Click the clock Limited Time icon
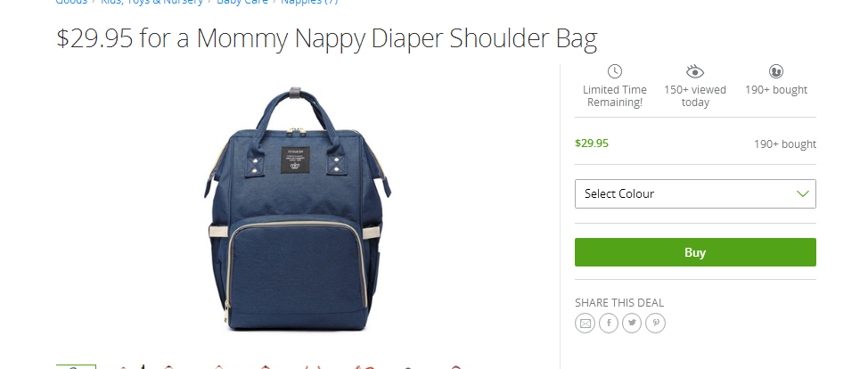Viewport: 868px width, 369px height. click(615, 71)
